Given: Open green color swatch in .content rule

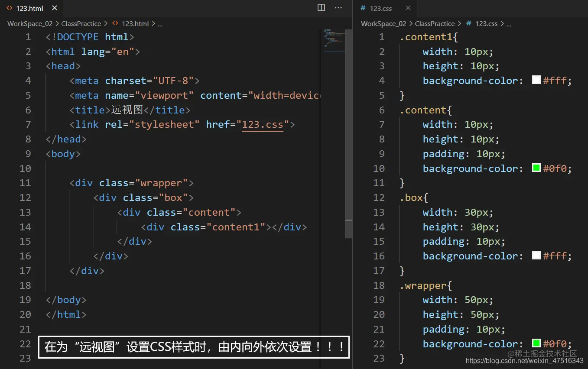Looking at the screenshot, I should (x=536, y=168).
